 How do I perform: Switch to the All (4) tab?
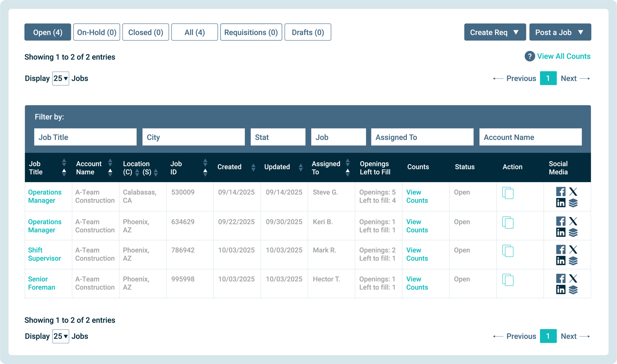195,32
